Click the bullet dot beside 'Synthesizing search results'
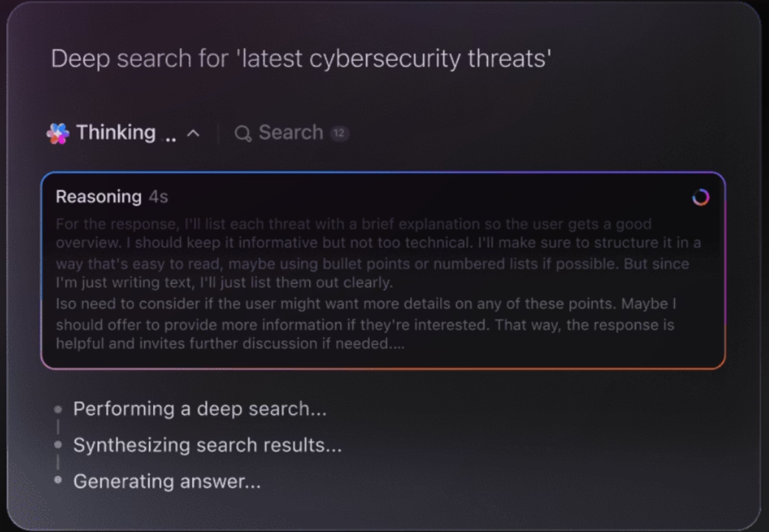Image resolution: width=769 pixels, height=532 pixels. [56, 445]
